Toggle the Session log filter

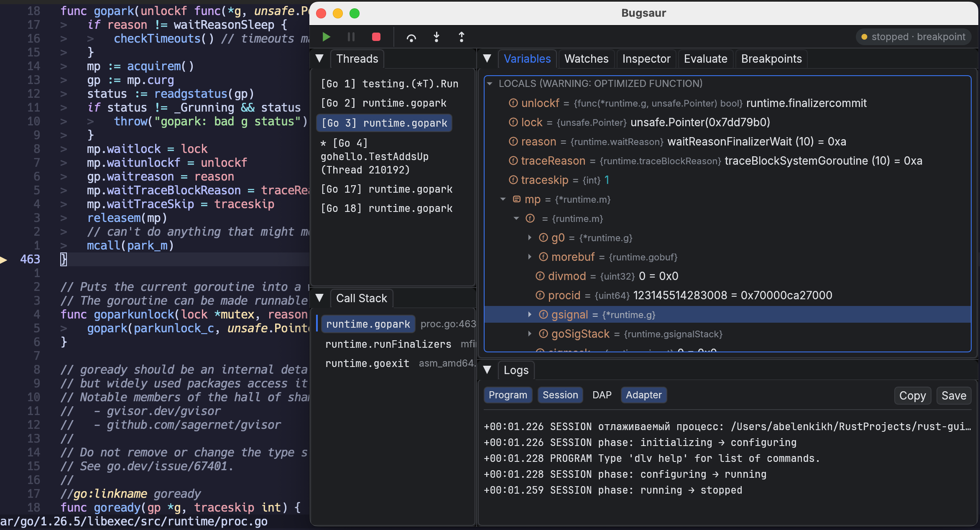[560, 395]
